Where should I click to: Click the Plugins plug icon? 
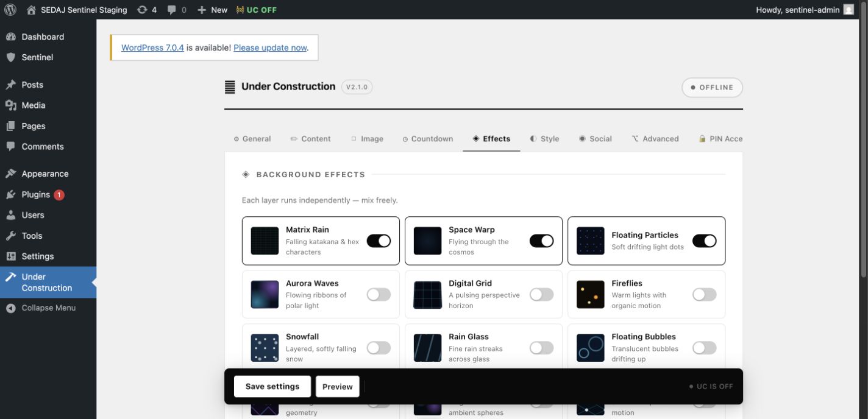[10, 194]
